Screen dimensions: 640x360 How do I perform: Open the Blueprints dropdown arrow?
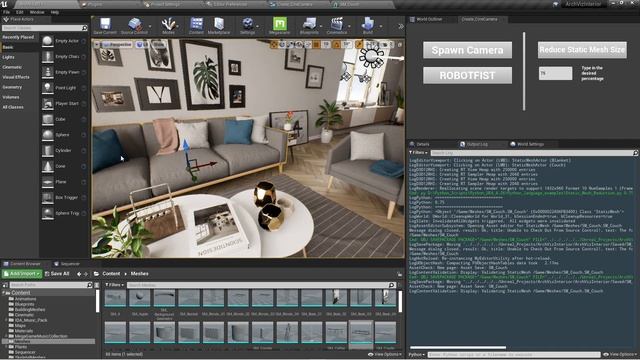pos(321,26)
